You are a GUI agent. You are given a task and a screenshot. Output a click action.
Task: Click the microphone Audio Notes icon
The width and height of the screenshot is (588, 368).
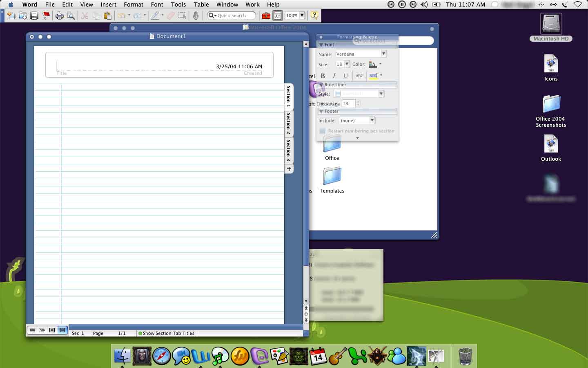tap(196, 16)
